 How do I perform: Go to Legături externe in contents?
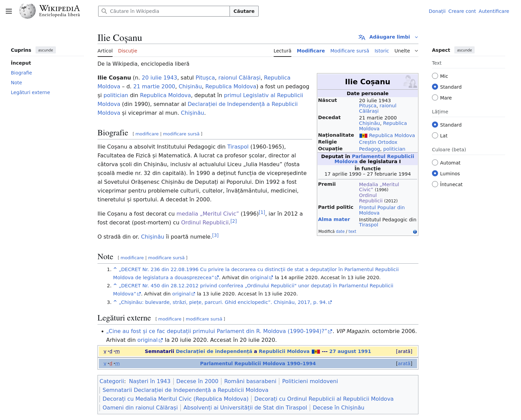click(x=30, y=92)
